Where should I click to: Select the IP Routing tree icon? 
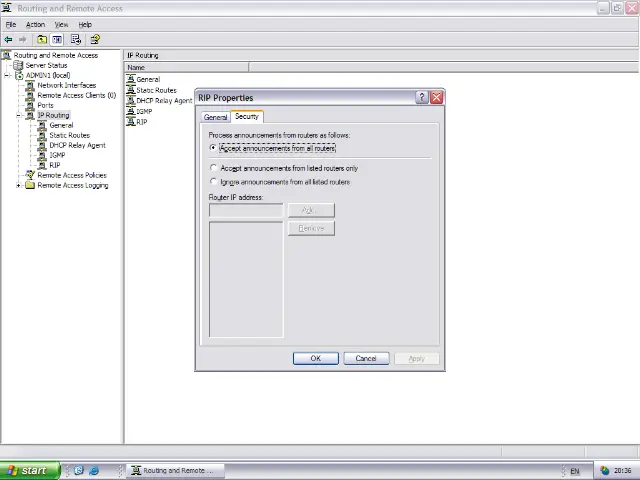click(30, 116)
